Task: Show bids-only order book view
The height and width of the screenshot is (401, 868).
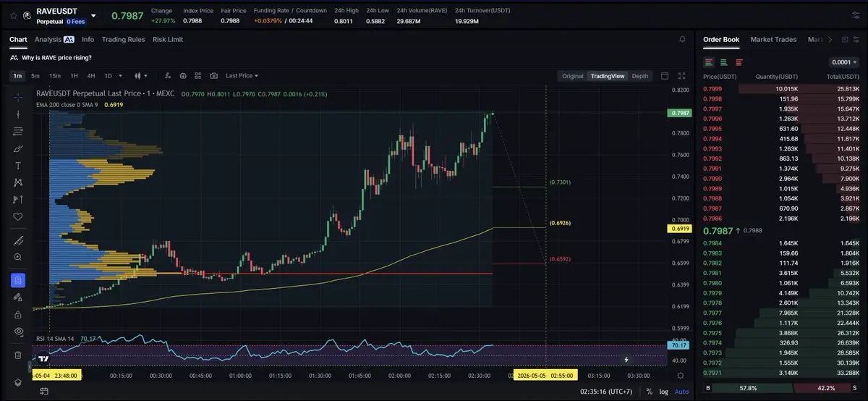Action: click(x=724, y=62)
